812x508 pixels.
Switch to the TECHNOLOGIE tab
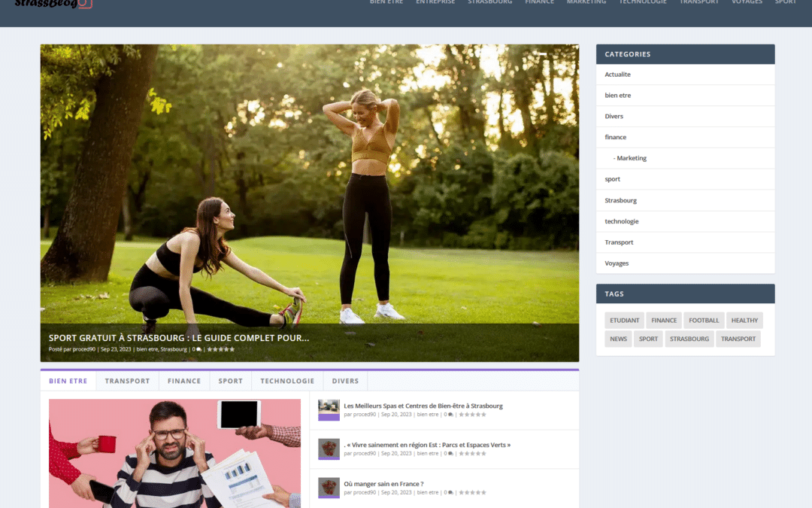click(x=286, y=381)
